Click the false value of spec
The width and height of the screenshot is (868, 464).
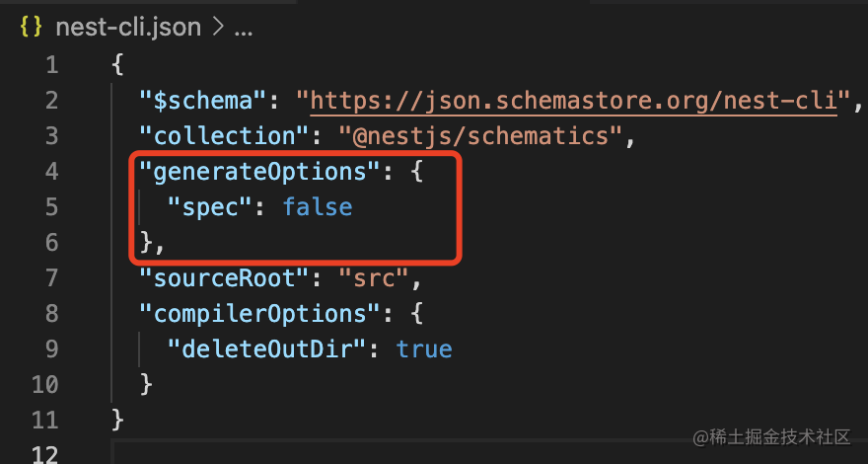pyautogui.click(x=317, y=207)
